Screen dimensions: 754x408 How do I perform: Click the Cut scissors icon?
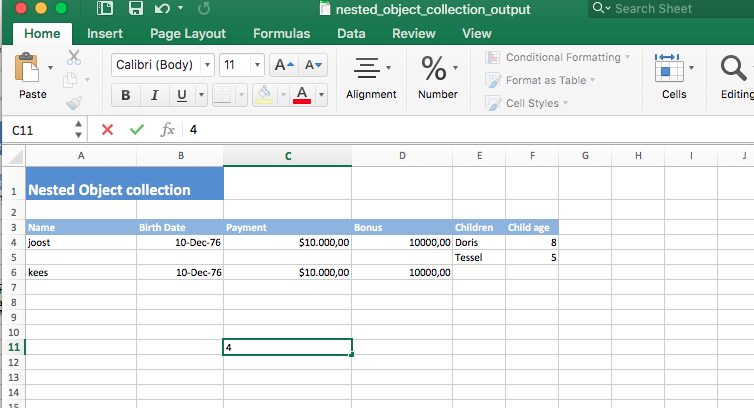pos(74,57)
